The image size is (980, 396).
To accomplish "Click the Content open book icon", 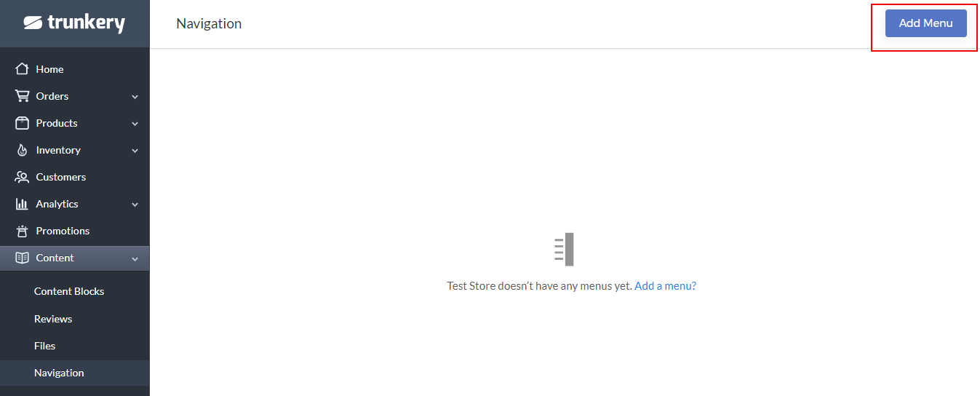I will 22,258.
